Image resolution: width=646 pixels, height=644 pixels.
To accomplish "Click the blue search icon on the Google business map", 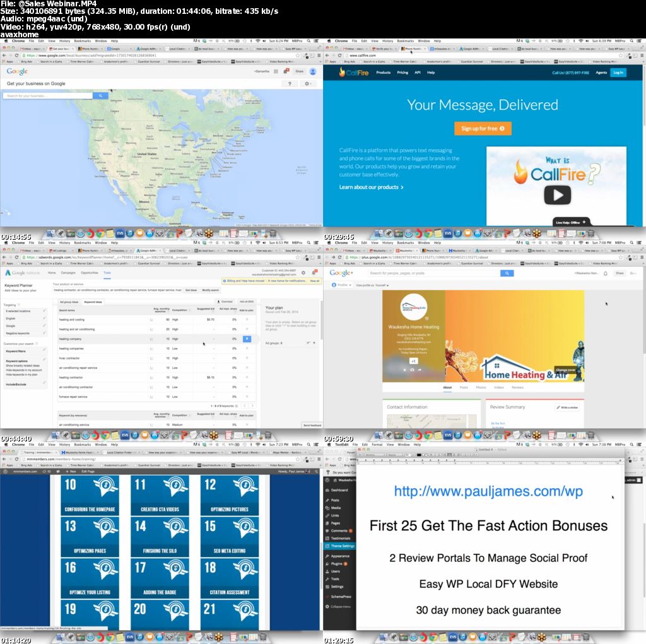I will pyautogui.click(x=100, y=96).
